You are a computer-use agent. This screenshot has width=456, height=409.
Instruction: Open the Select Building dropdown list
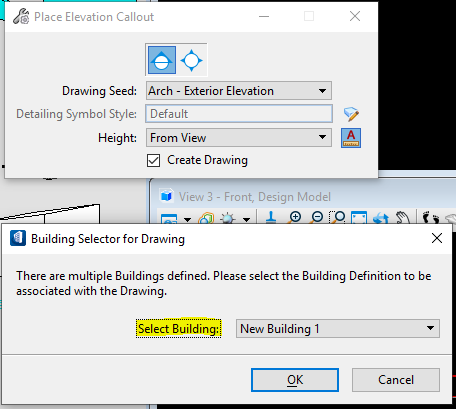(338, 329)
